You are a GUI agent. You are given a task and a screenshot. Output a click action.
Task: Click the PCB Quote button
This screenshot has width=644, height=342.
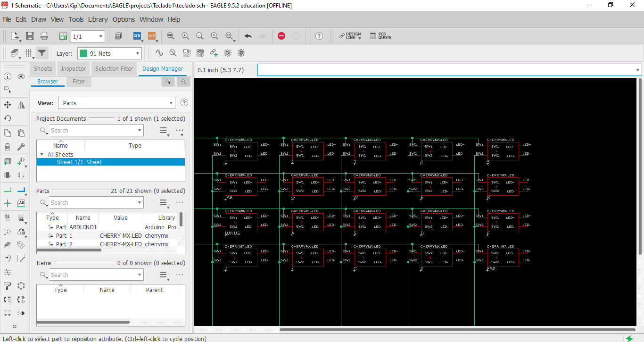coord(380,36)
